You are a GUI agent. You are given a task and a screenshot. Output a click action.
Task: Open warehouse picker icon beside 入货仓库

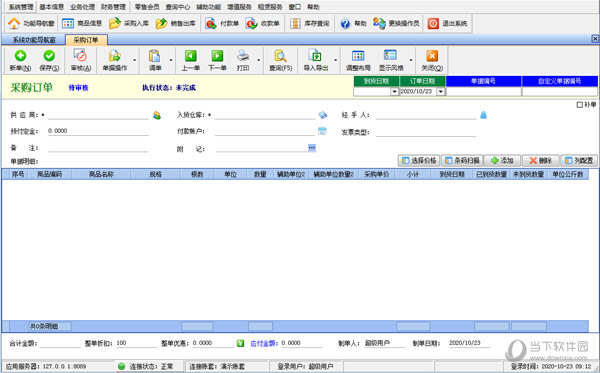(x=323, y=115)
